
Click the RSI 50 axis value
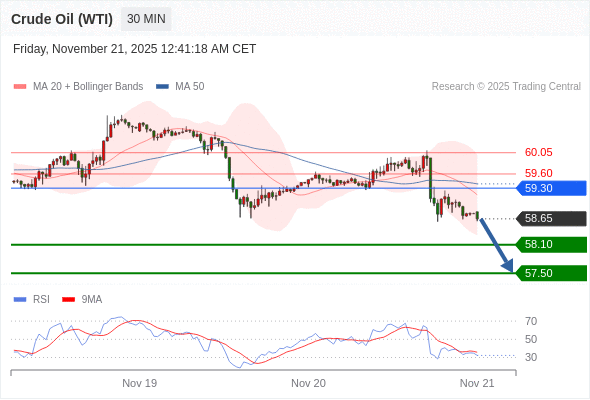(531, 339)
